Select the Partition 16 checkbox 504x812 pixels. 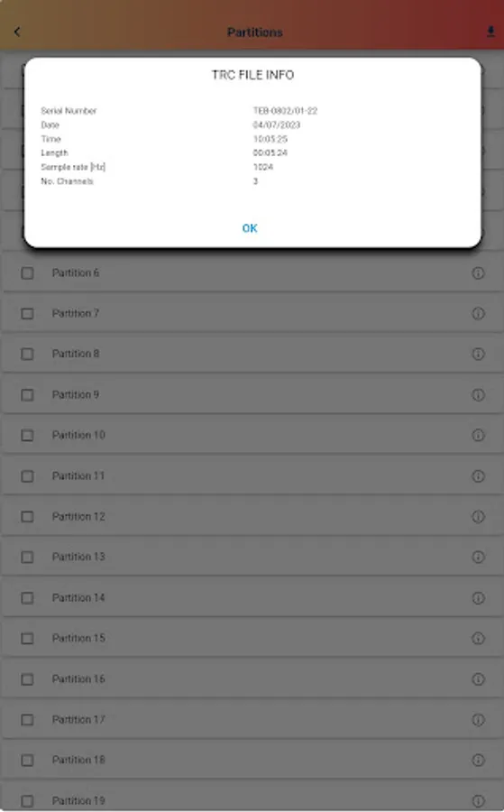click(x=27, y=678)
